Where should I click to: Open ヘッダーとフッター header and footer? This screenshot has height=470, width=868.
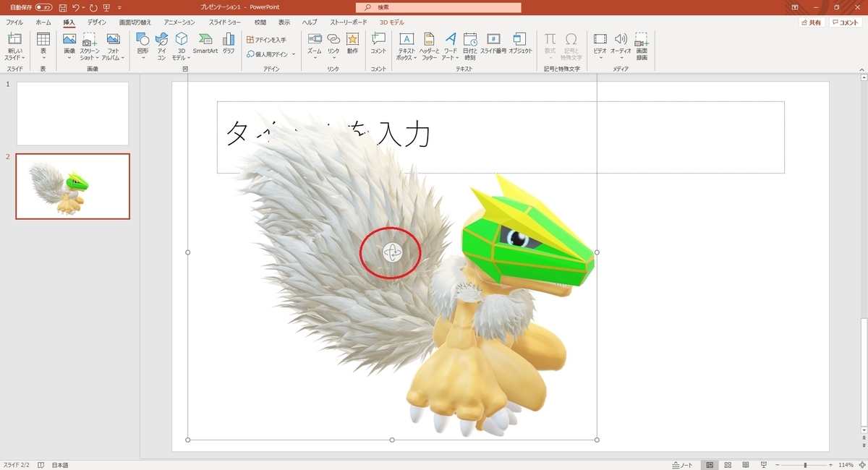[x=430, y=47]
